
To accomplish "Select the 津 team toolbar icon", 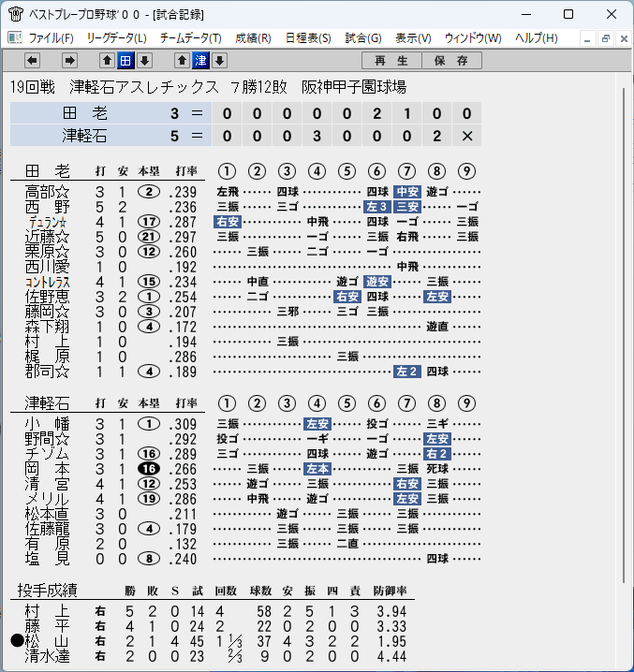I will click(200, 61).
